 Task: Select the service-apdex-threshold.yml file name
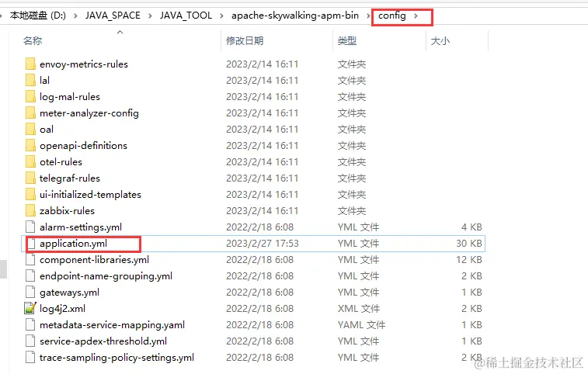coord(103,341)
